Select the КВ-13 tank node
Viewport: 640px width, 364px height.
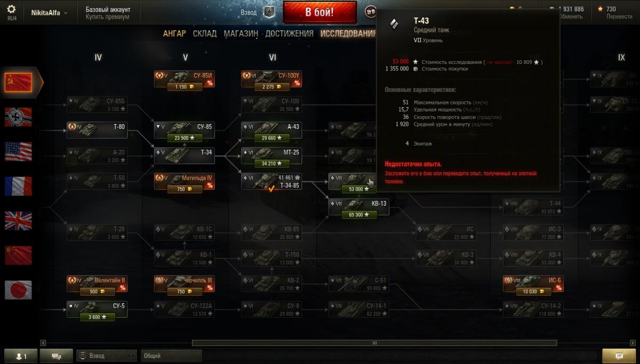(x=358, y=208)
